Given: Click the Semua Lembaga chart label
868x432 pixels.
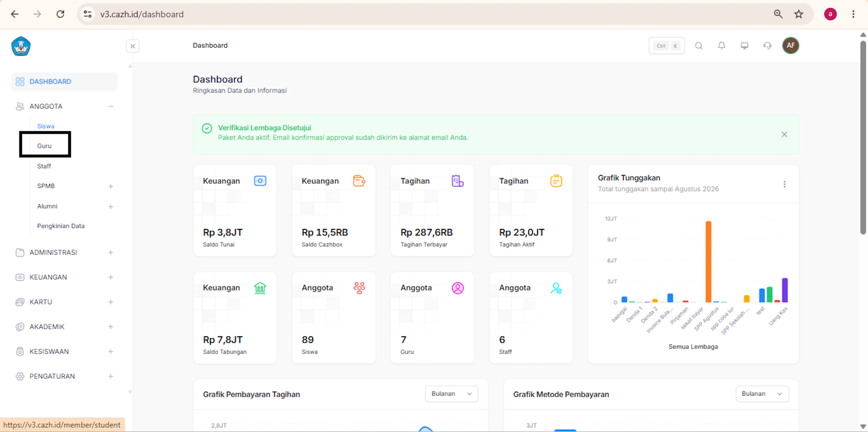Looking at the screenshot, I should click(x=693, y=346).
